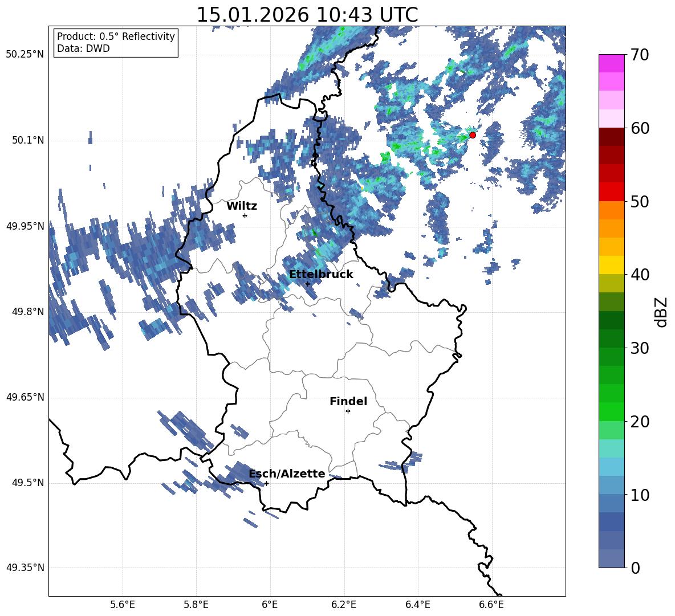This screenshot has height=616, width=675.
Task: Click the 49.95°N latitude label
Action: point(25,226)
